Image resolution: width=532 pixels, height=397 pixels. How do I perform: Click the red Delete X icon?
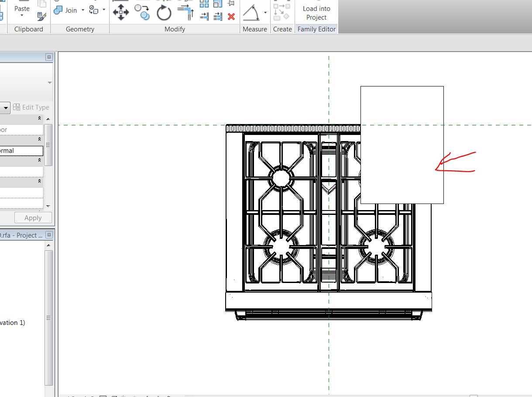[x=231, y=17]
